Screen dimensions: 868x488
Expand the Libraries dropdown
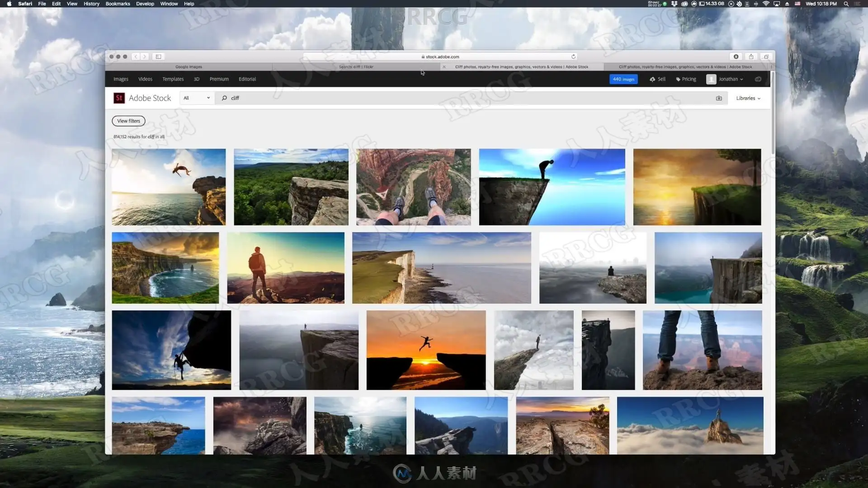coord(748,98)
